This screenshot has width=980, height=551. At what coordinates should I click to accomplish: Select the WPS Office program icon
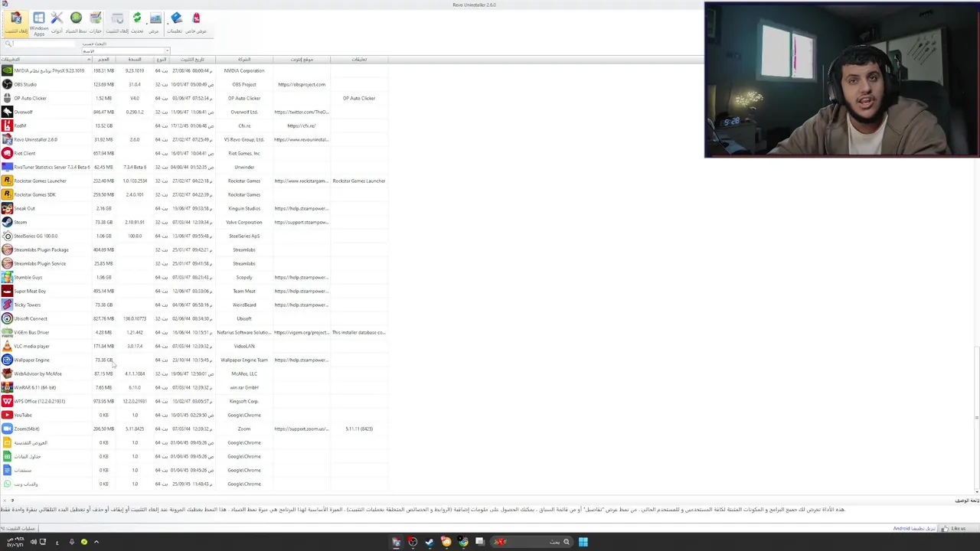7,401
